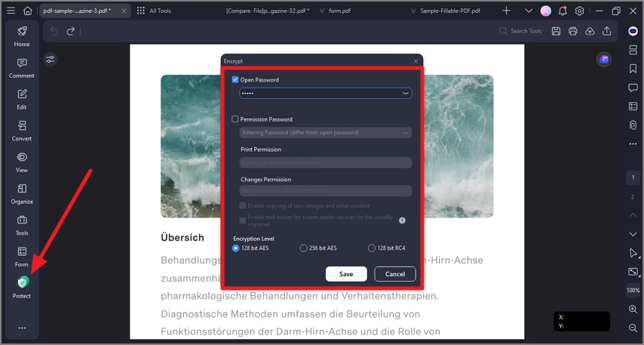Close the Encrypt dialog with X
Viewport: 644px width, 345px height.
(x=416, y=61)
